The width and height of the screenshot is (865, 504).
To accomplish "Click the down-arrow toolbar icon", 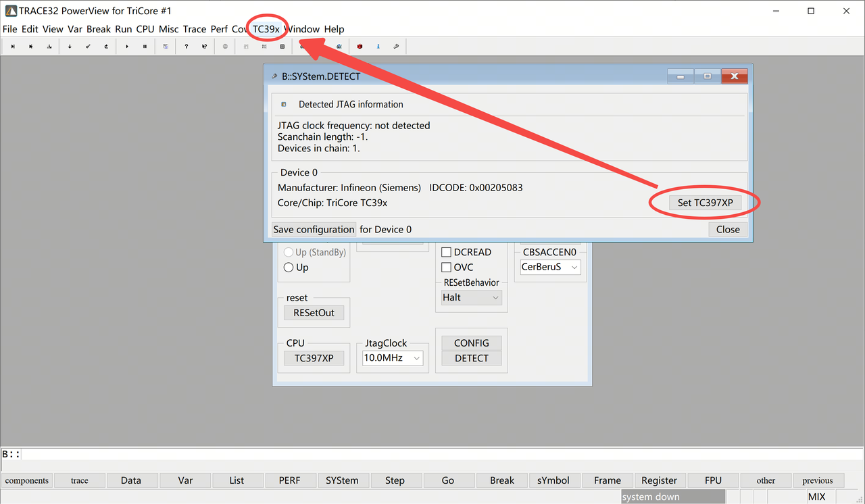I will click(x=70, y=47).
